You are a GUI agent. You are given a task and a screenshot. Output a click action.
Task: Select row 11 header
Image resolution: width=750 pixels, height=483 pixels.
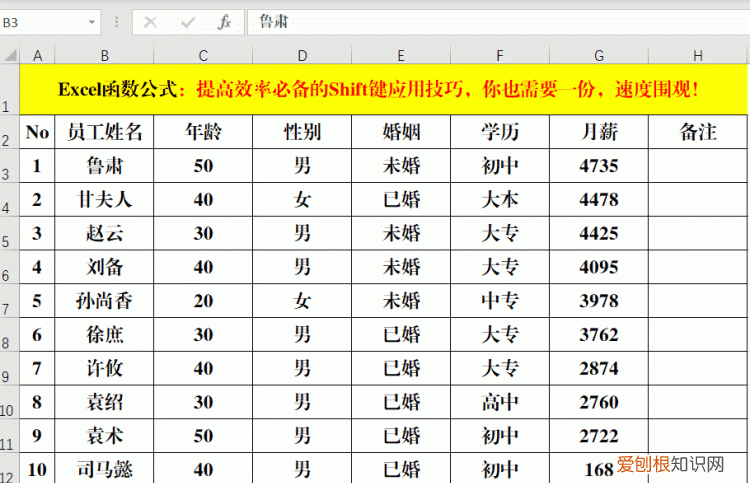click(10, 436)
